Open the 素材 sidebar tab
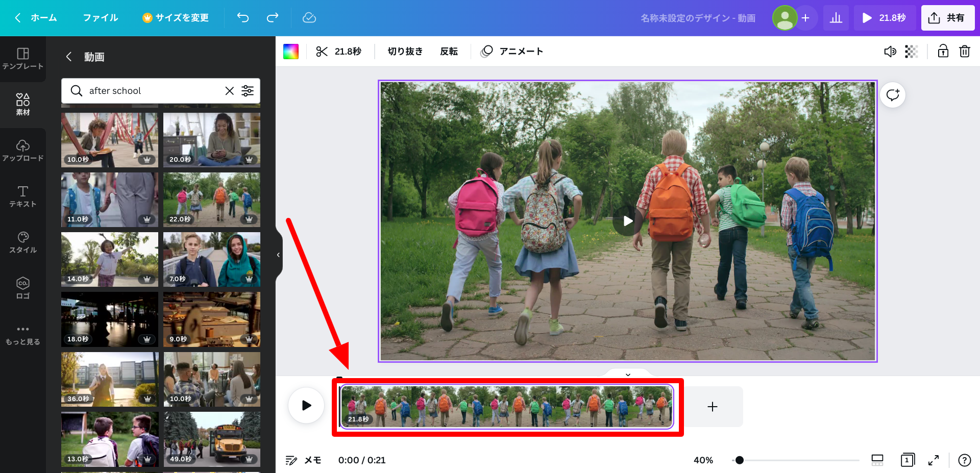Viewport: 980px width, 473px height. click(x=23, y=105)
